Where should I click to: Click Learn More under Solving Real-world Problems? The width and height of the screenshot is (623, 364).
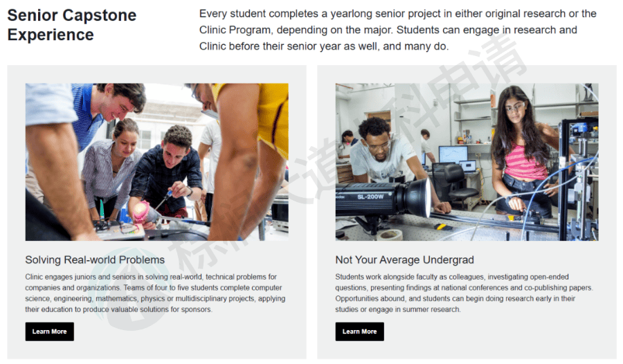(x=49, y=331)
